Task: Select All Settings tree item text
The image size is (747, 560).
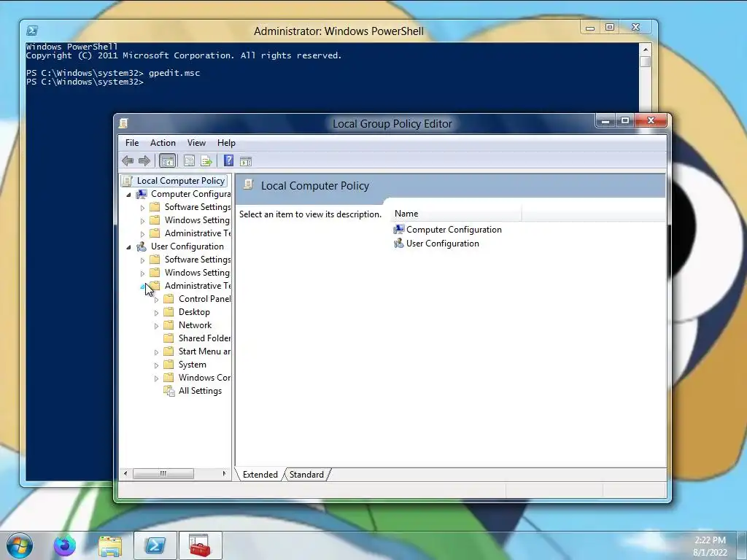Action: tap(200, 391)
